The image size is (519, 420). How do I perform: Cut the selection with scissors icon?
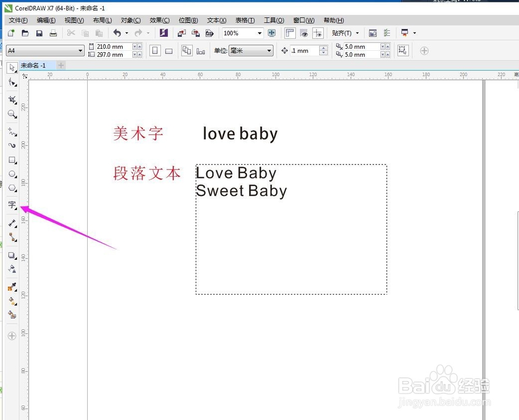click(71, 33)
